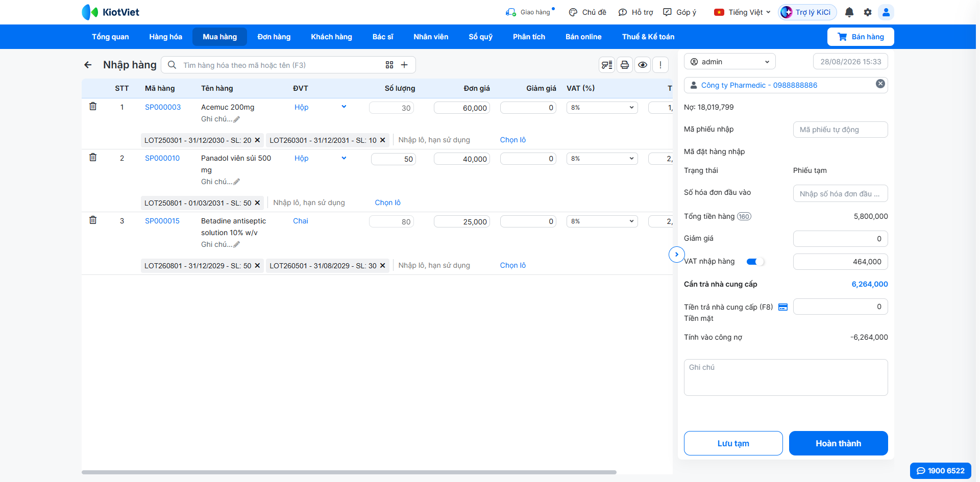Click the horizontal scrollbar under the table
Viewport: 980px width, 482px height.
pyautogui.click(x=349, y=472)
